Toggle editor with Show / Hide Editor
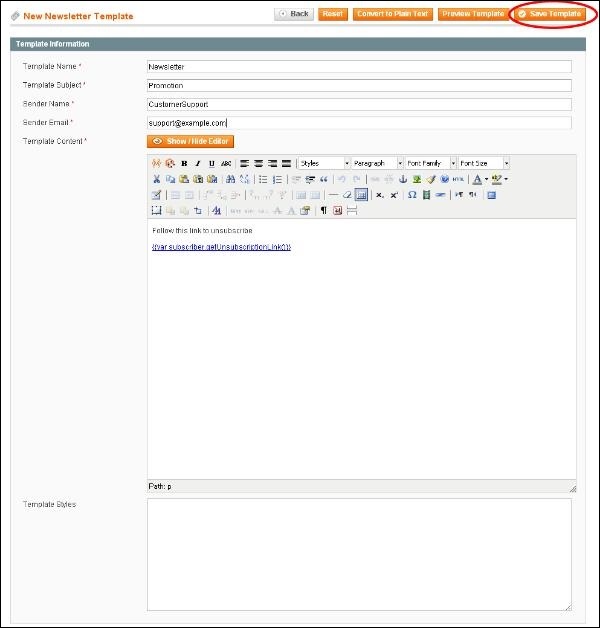The image size is (600, 628). coord(190,141)
